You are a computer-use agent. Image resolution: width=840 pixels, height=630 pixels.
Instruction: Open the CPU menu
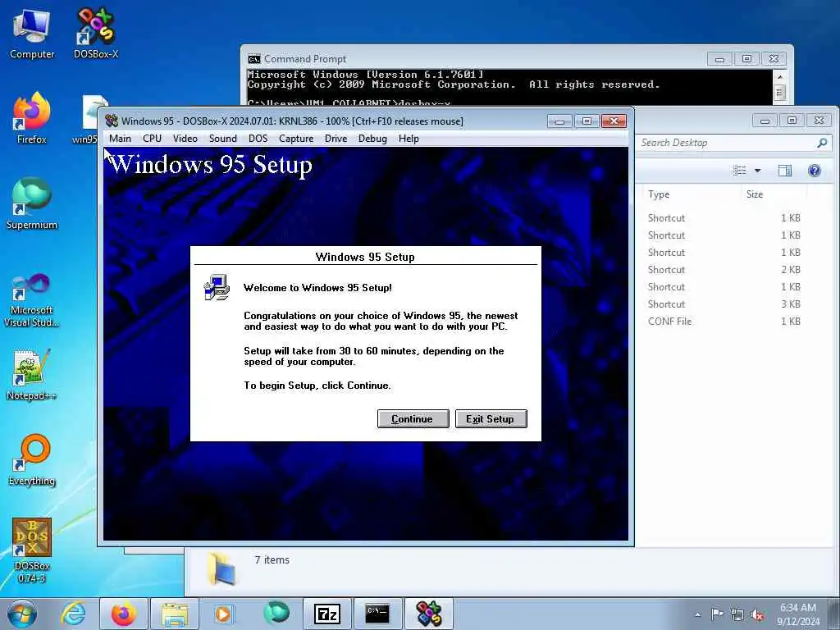152,139
